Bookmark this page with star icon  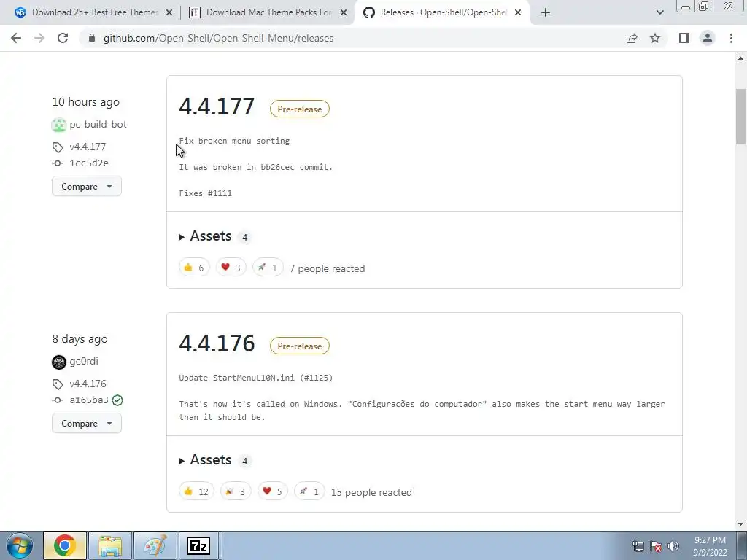click(x=655, y=38)
